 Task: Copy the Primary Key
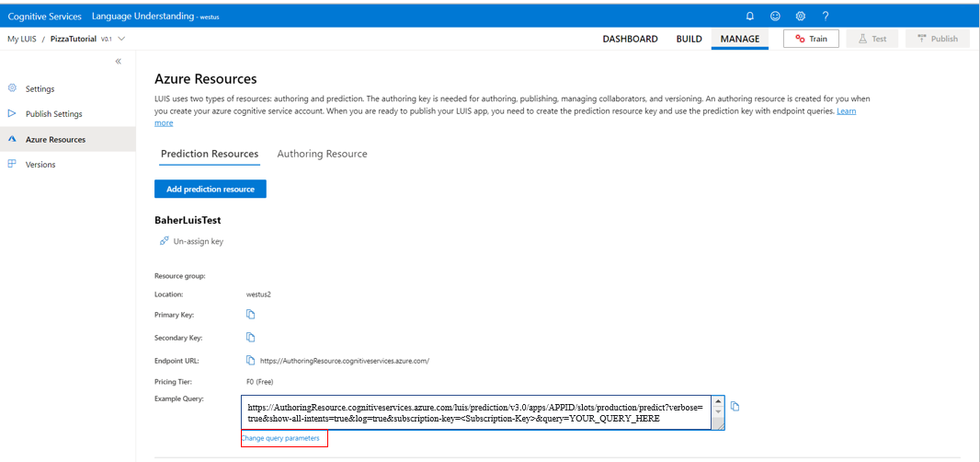[251, 314]
